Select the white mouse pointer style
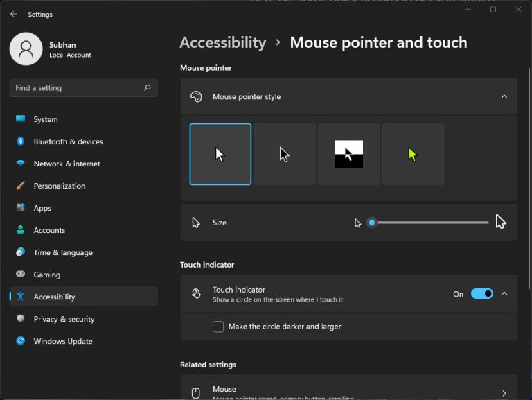The width and height of the screenshot is (532, 400). pos(220,154)
